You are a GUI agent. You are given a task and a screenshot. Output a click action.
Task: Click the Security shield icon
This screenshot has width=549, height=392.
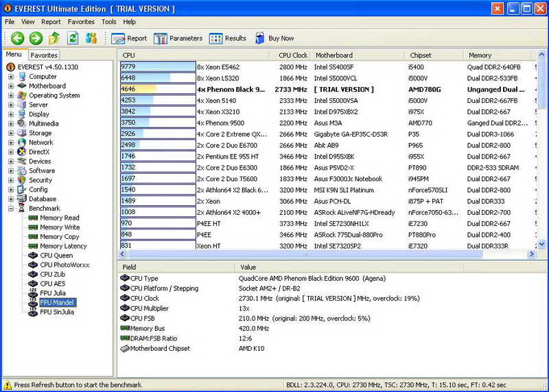(22, 180)
